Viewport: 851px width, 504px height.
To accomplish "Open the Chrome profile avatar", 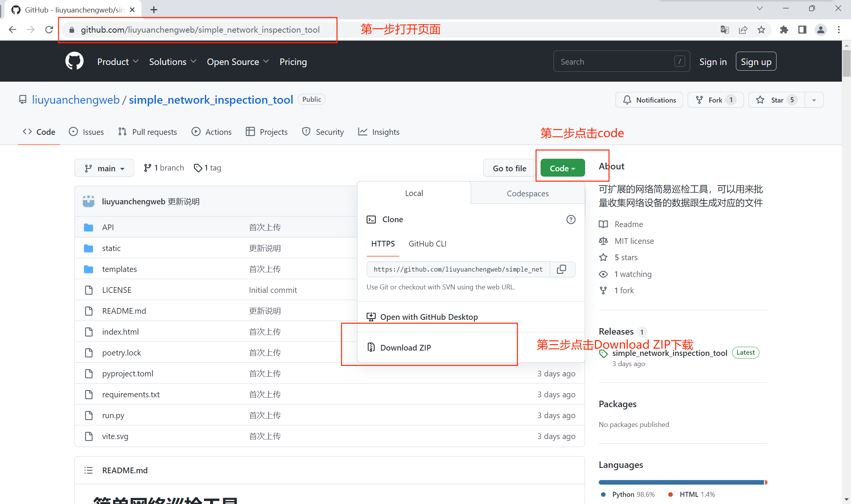I will [x=821, y=30].
